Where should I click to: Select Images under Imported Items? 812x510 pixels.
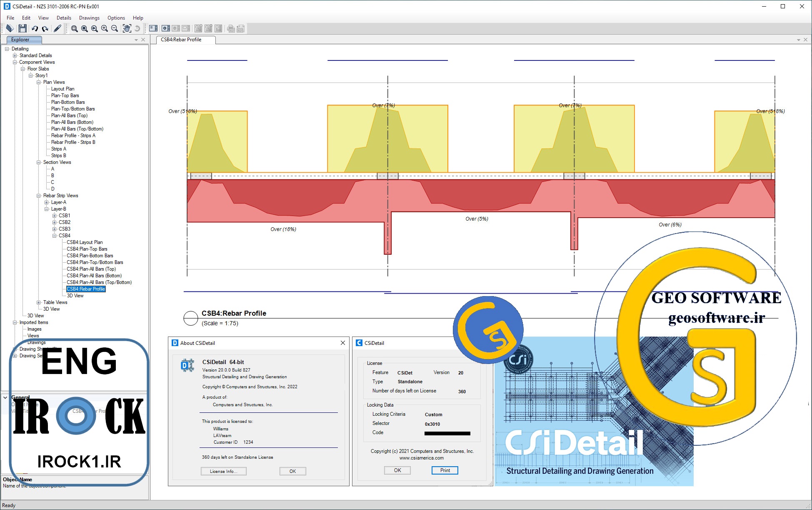click(x=34, y=329)
